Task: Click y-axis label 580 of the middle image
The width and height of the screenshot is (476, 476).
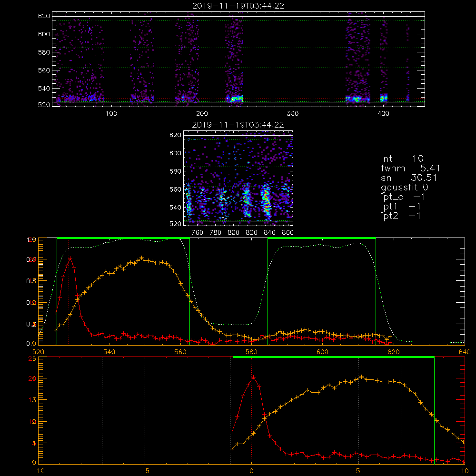Action: [176, 171]
